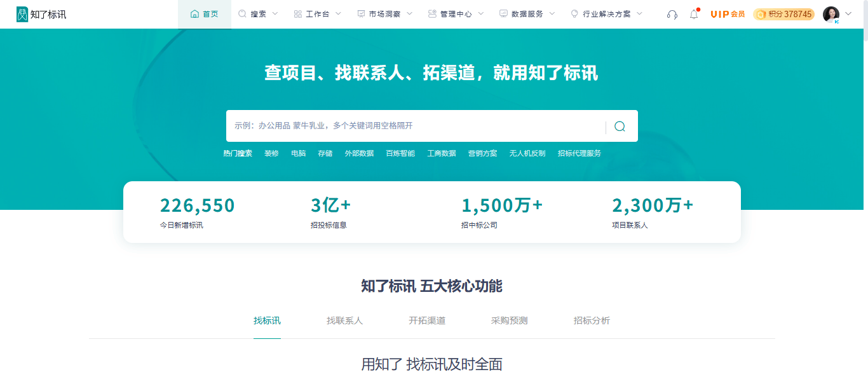Open the 搜索 menu
Screen dimensions: 868x386
pos(259,14)
